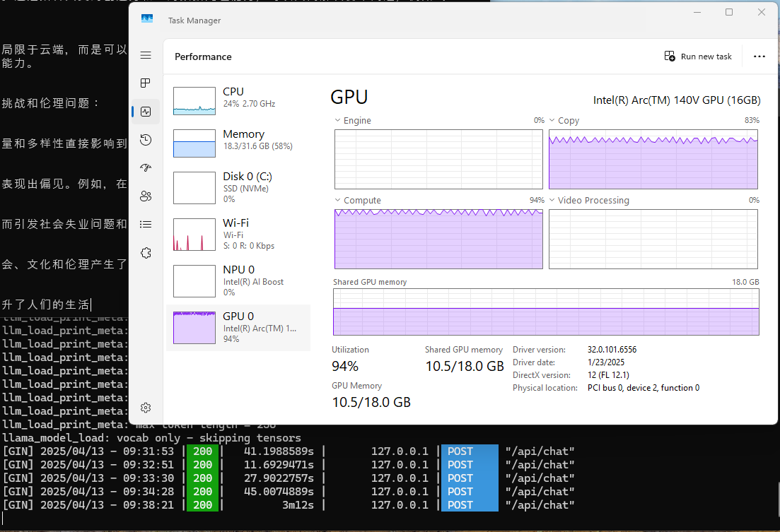Select the Performance page icon in sidebar

(x=146, y=112)
